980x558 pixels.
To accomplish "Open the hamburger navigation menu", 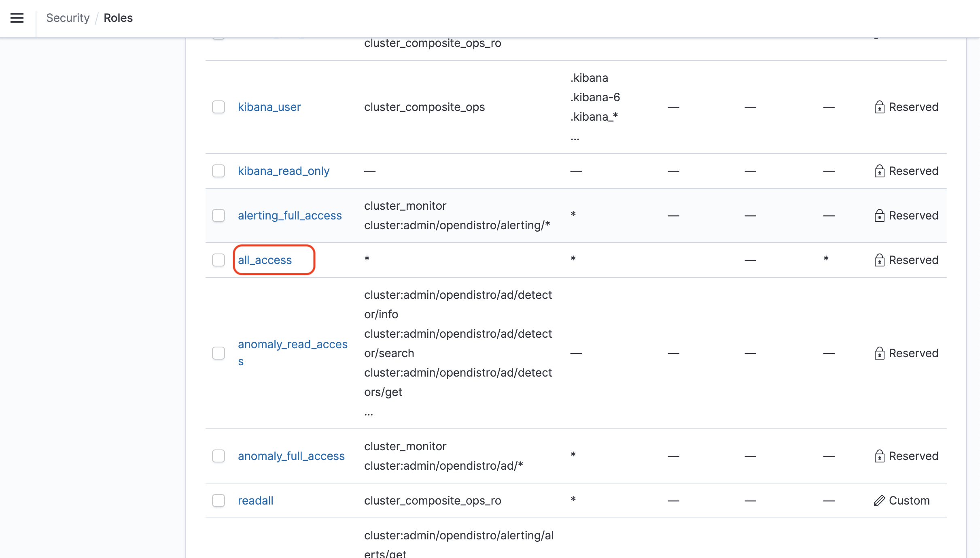I will [x=17, y=18].
